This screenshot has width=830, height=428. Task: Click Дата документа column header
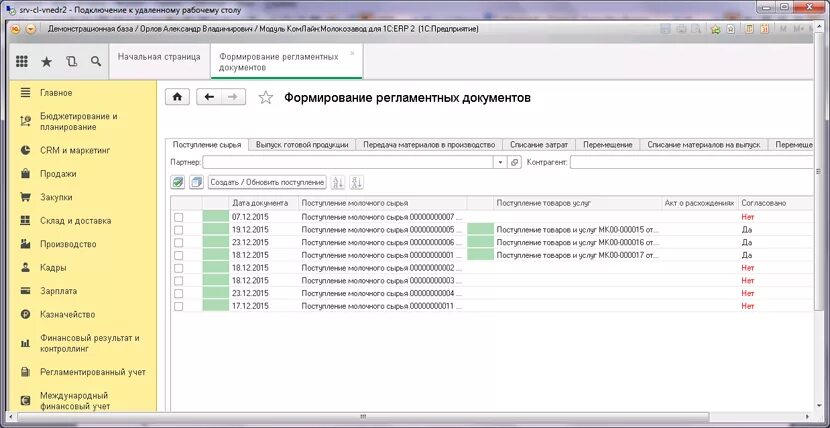(x=264, y=203)
